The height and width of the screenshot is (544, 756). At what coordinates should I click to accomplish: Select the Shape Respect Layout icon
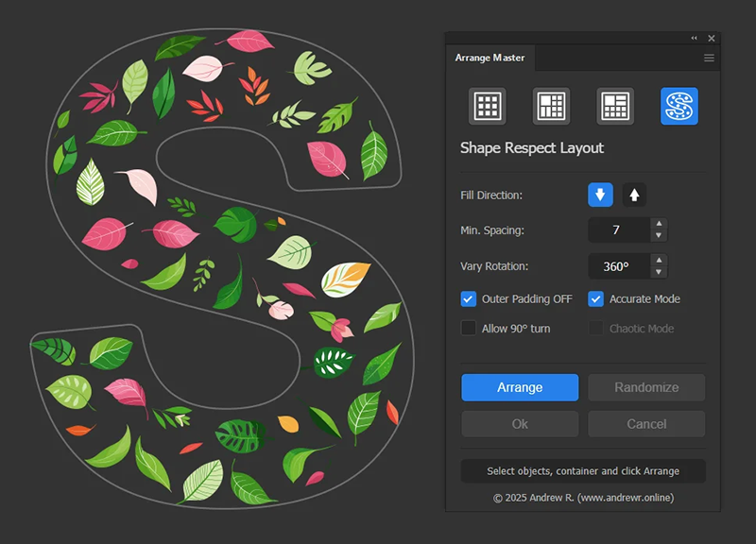(x=679, y=107)
